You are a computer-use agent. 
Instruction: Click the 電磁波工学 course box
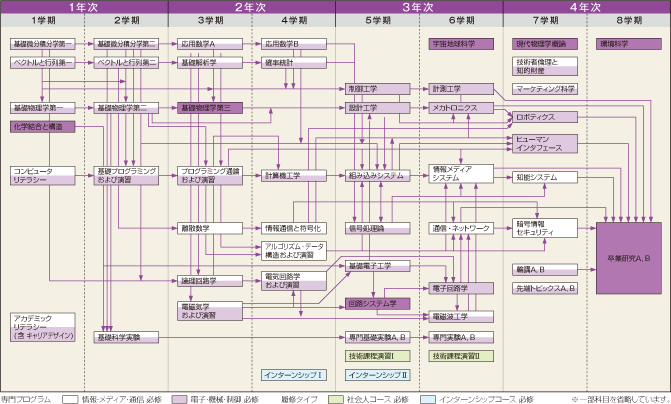click(461, 317)
